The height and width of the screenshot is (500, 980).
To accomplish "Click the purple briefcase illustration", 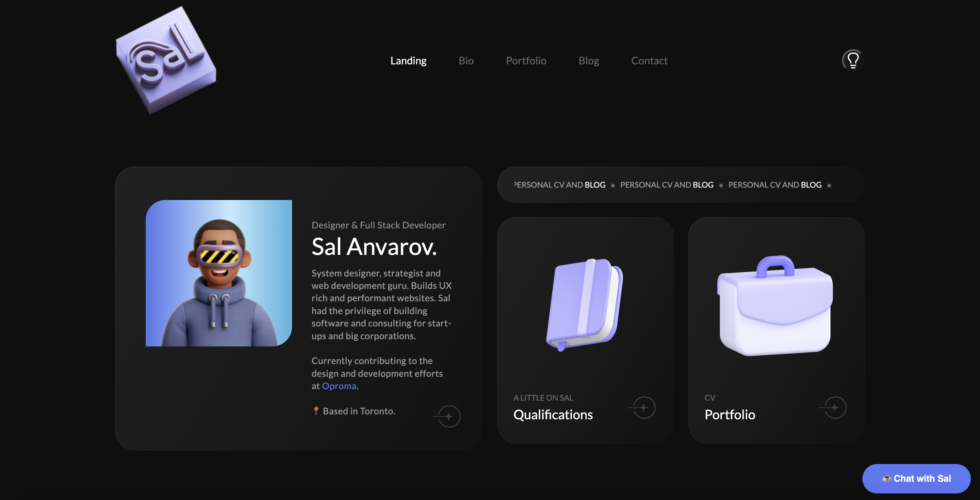I will point(775,306).
